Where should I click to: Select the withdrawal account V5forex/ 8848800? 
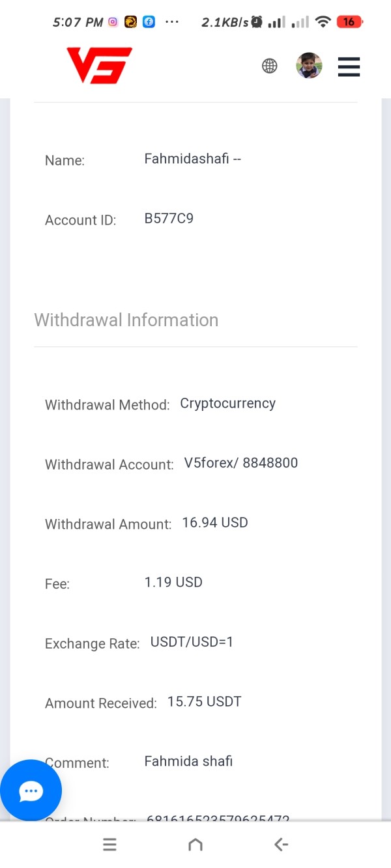pyautogui.click(x=241, y=463)
